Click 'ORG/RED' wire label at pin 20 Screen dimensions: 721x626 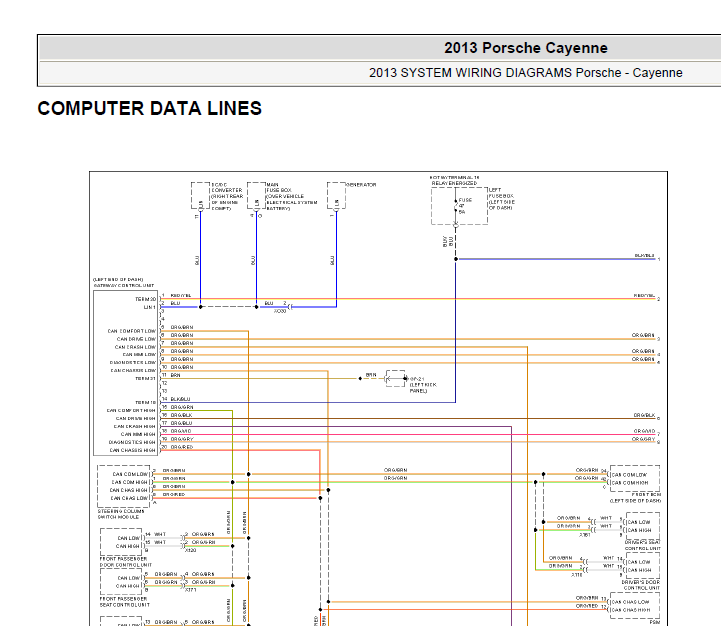(x=182, y=447)
